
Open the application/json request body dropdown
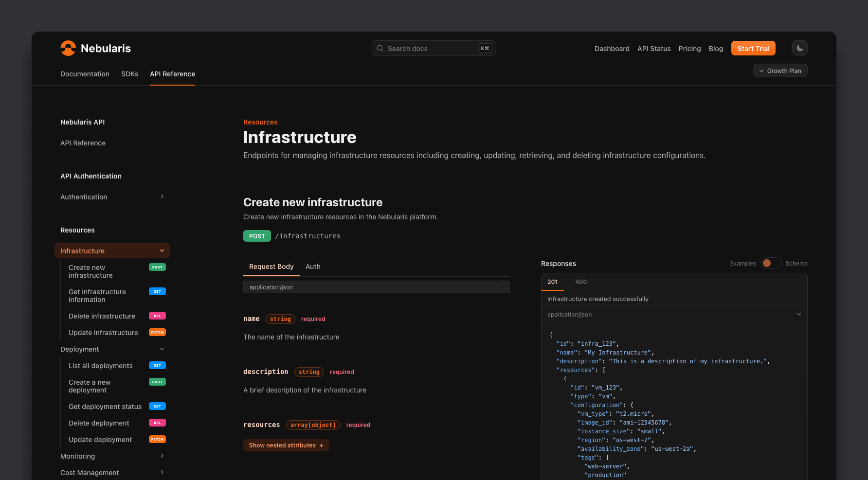point(376,287)
